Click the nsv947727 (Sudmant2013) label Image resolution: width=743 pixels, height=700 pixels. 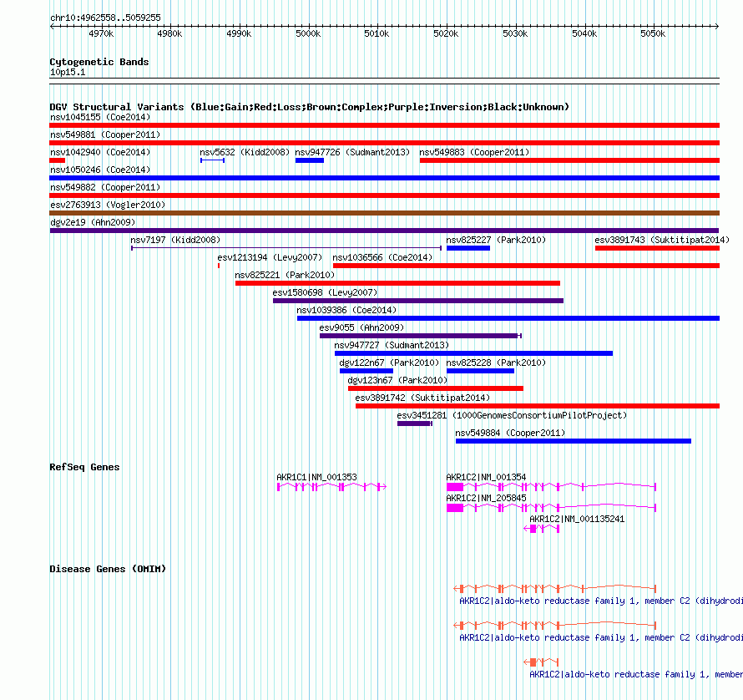point(392,345)
